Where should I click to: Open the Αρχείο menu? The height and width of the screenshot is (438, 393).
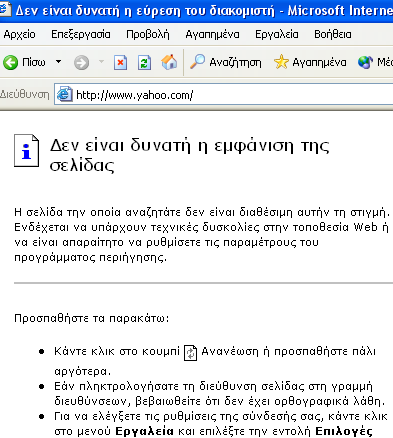point(19,34)
